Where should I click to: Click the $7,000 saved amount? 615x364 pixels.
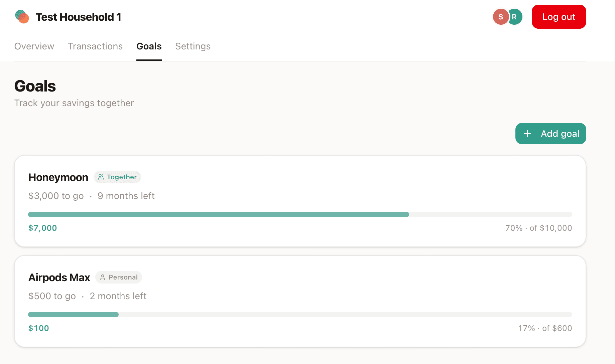click(x=42, y=228)
